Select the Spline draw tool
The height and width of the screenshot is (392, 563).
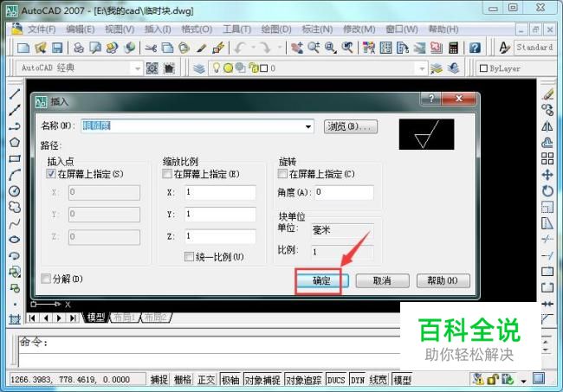pos(15,223)
